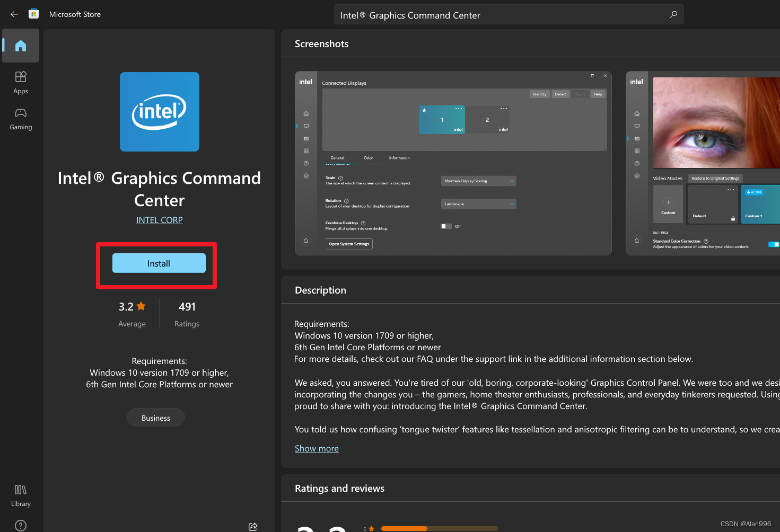This screenshot has height=532, width=780.
Task: Open the Home page in sidebar
Action: point(21,46)
